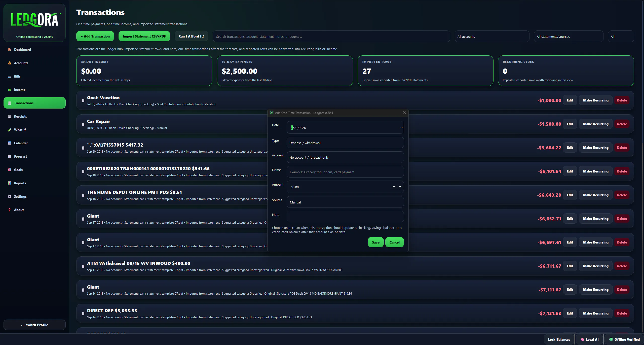Go to the Calendar page
Image resolution: width=644 pixels, height=345 pixels.
pos(34,143)
